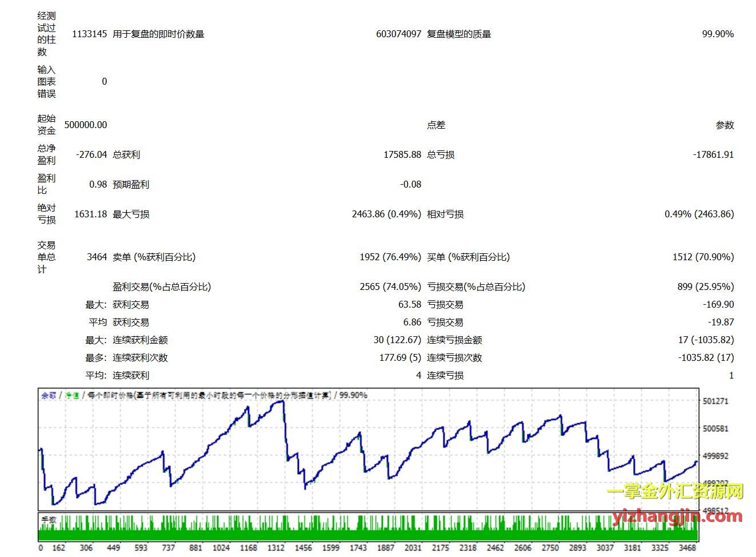This screenshot has height=557, width=756.
Task: Select the gross loss value -17861.91
Action: pyautogui.click(x=713, y=155)
